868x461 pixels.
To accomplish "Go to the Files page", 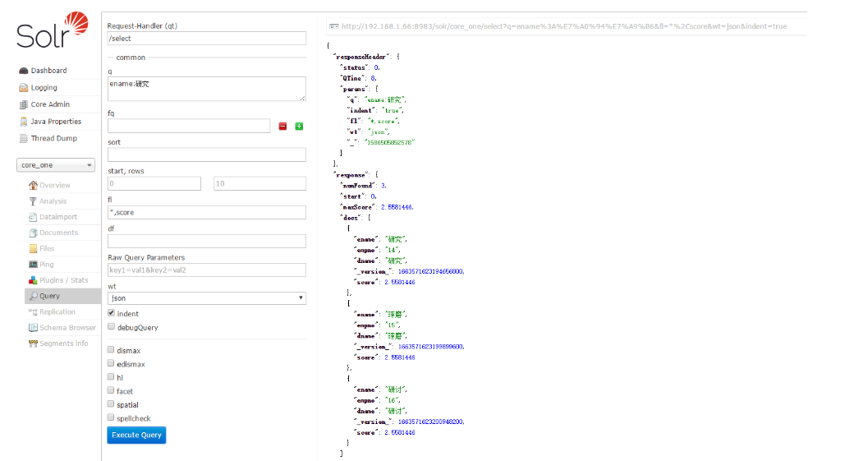I will [x=47, y=249].
